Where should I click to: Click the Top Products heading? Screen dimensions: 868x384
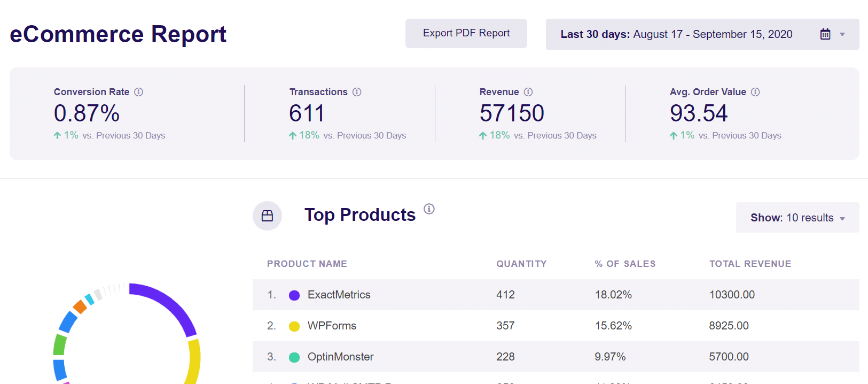pos(360,215)
